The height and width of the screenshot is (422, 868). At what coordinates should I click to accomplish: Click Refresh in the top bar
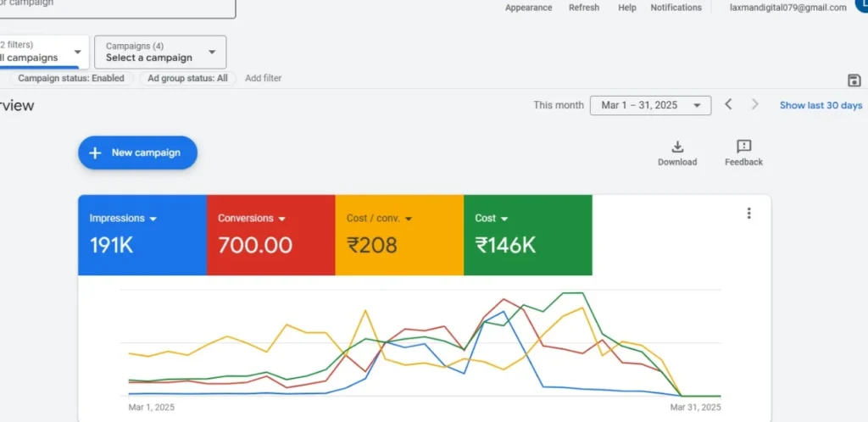(584, 8)
